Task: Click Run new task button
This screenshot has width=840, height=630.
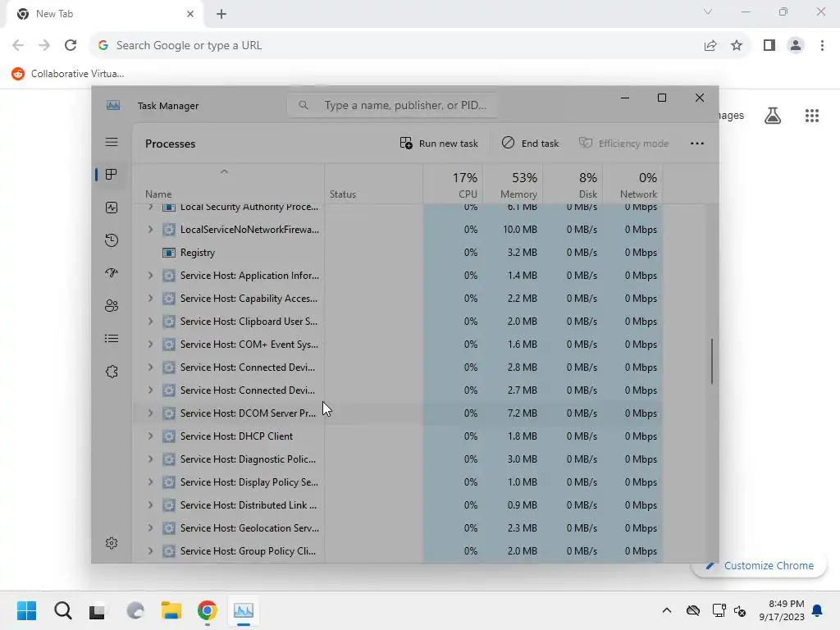Action: [439, 143]
